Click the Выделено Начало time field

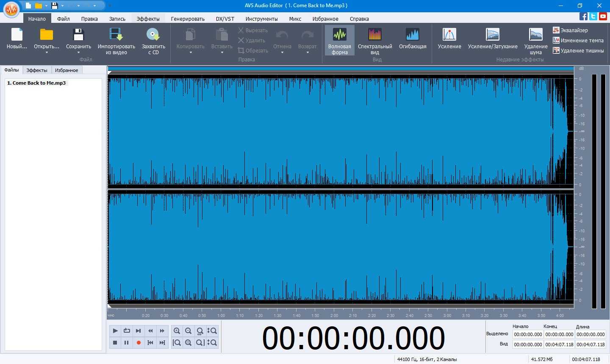pyautogui.click(x=528, y=334)
